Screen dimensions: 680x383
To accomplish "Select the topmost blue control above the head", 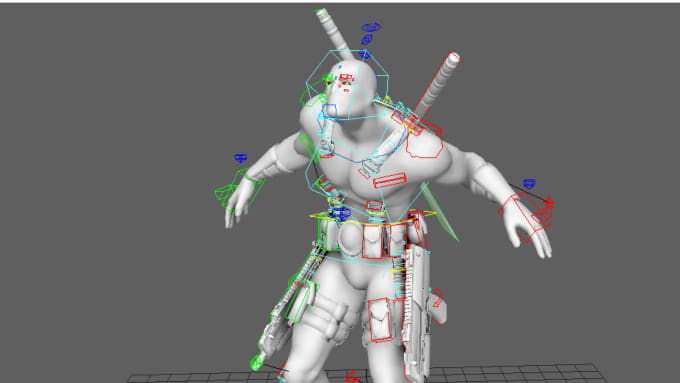I will point(371,27).
